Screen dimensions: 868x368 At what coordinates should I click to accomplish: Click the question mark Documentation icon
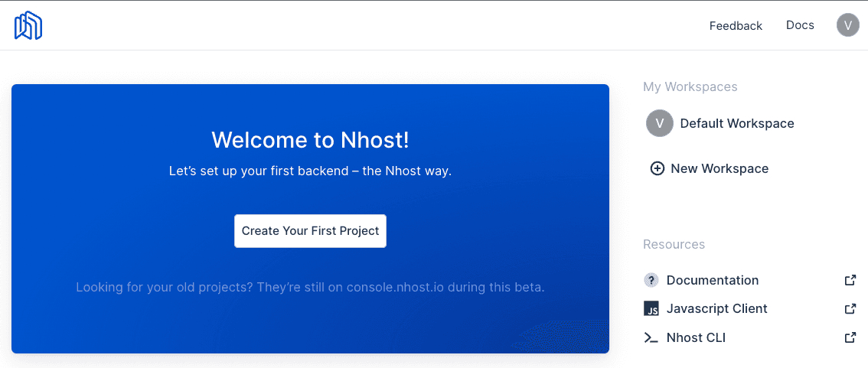point(651,280)
